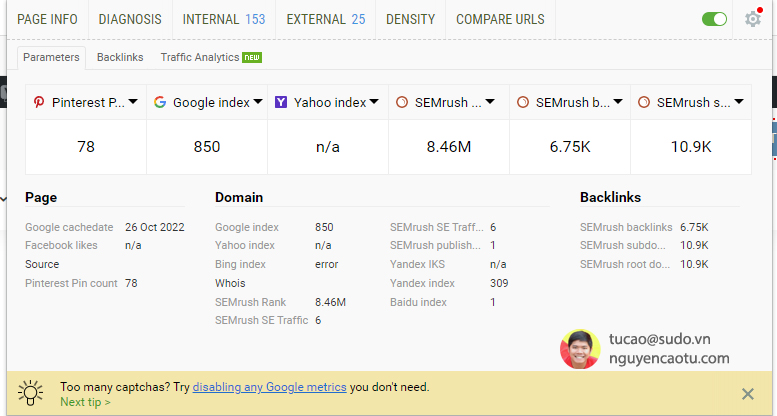Image resolution: width=777 pixels, height=416 pixels.
Task: Click the nguyencaotu.com text
Action: (669, 358)
